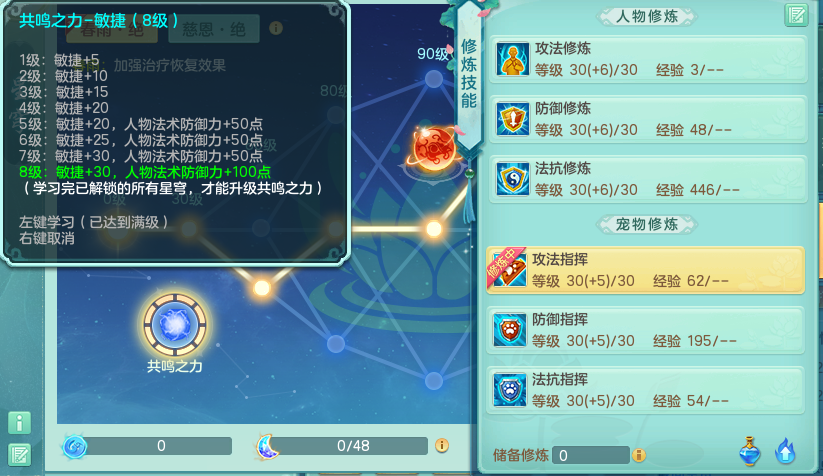Click the 法抗指挥 paw shield icon
The width and height of the screenshot is (823, 476).
pos(509,390)
